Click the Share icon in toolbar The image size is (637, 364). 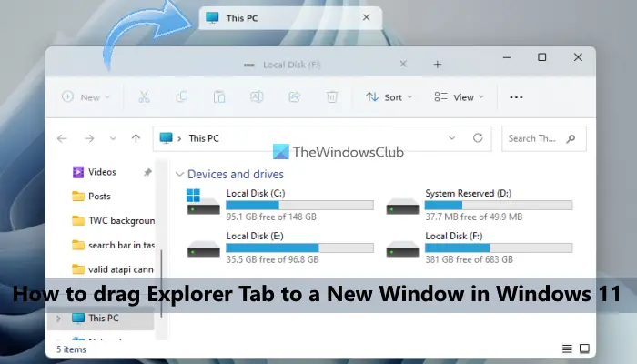pyautogui.click(x=294, y=97)
